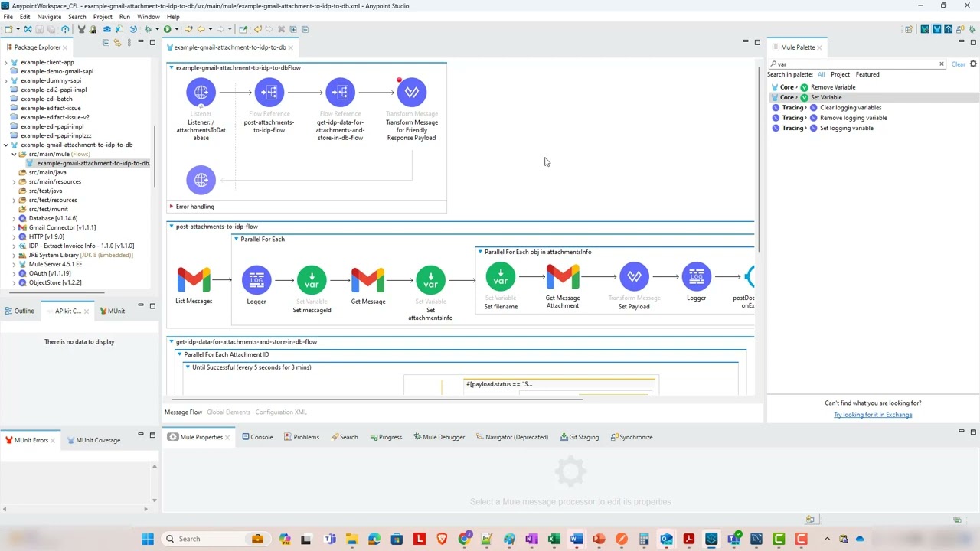The width and height of the screenshot is (980, 551).
Task: Open the MUnit Coverage tab
Action: tap(93, 440)
